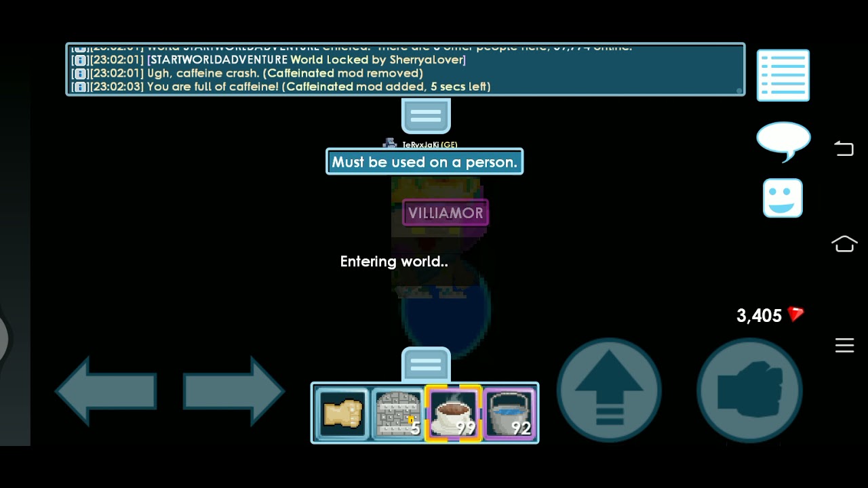
Task: Tap the 'Ugh, caffeine crash' log line
Action: click(x=247, y=73)
